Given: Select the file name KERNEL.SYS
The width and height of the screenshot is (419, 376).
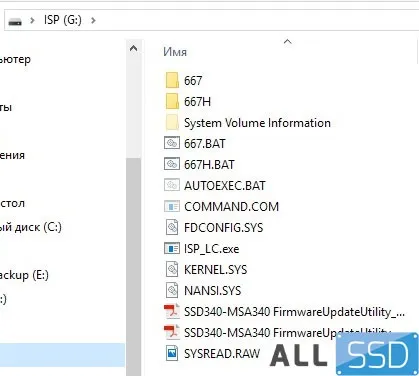Looking at the screenshot, I should 215,270.
